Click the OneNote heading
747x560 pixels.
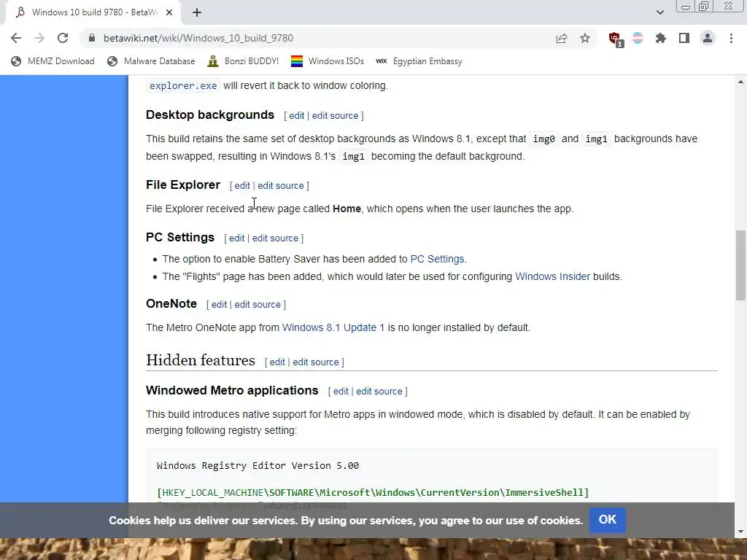click(x=171, y=304)
